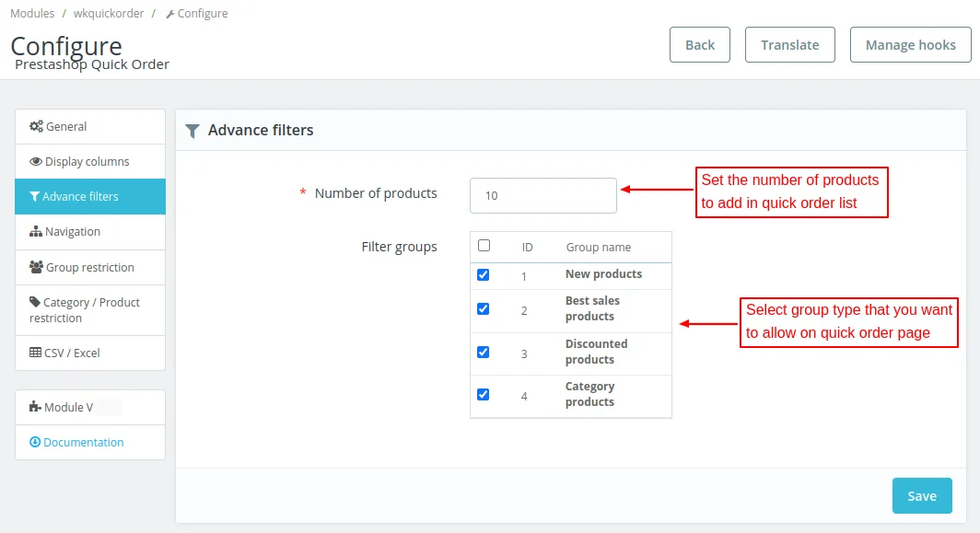Screen dimensions: 980x533
Task: Uncheck the Discounted products group
Action: (483, 352)
